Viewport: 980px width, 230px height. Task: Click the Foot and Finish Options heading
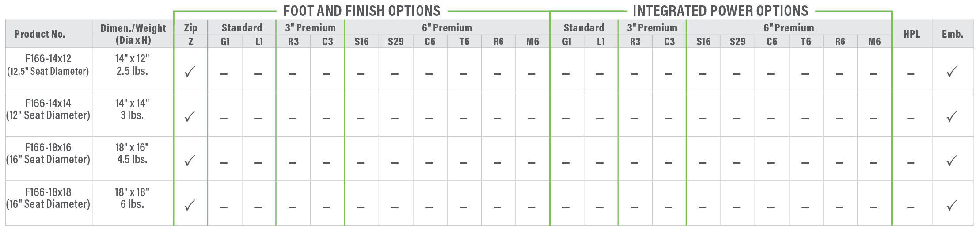tap(362, 11)
